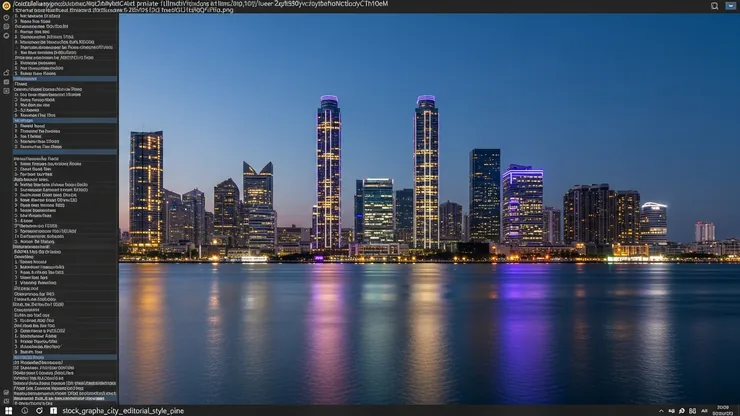Click the sidebar icon just above the bottom-most one
740x416 pixels.
(x=6, y=392)
